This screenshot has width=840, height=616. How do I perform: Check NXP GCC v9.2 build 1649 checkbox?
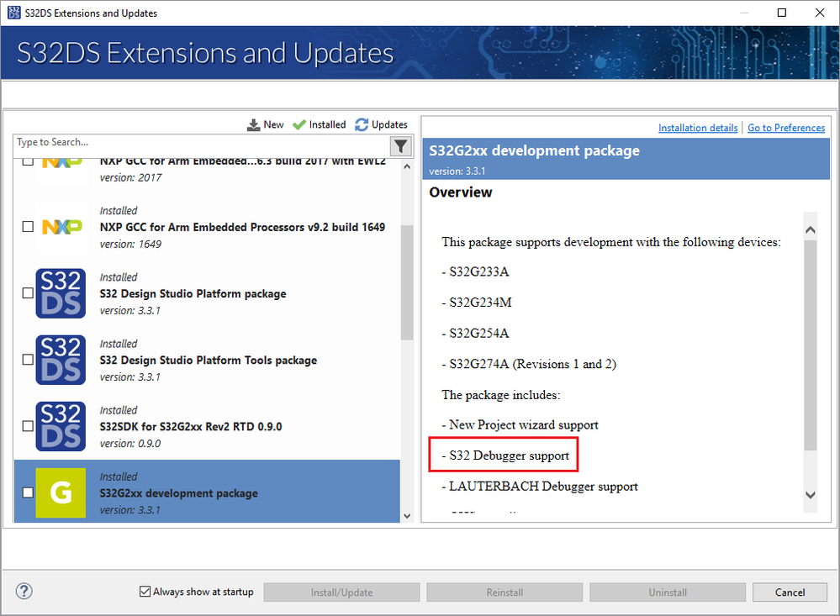(x=28, y=227)
